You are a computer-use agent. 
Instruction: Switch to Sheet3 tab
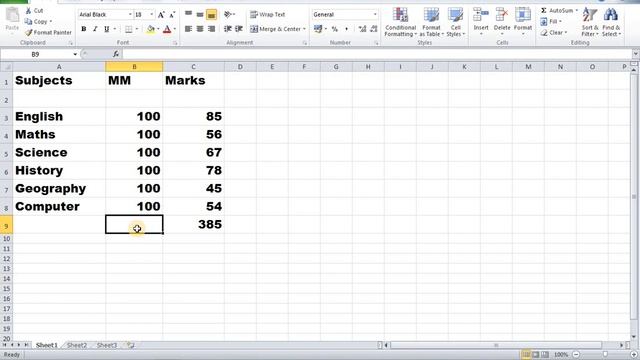point(107,345)
